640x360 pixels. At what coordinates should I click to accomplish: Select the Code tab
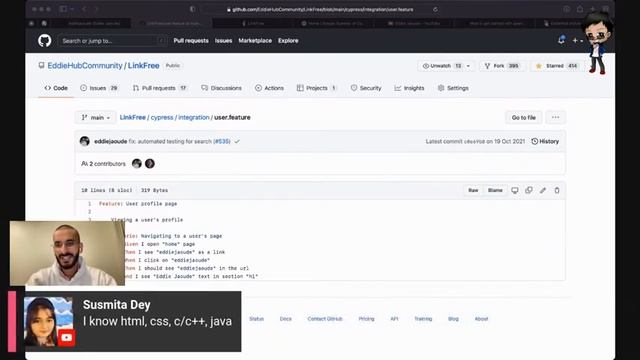point(56,88)
